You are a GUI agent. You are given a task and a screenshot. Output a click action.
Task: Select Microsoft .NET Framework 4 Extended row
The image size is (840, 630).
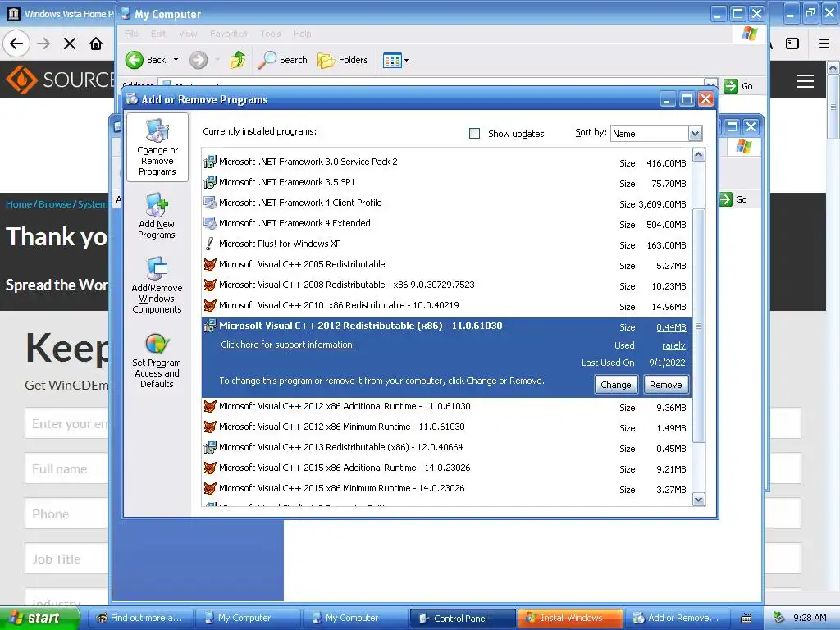[446, 223]
